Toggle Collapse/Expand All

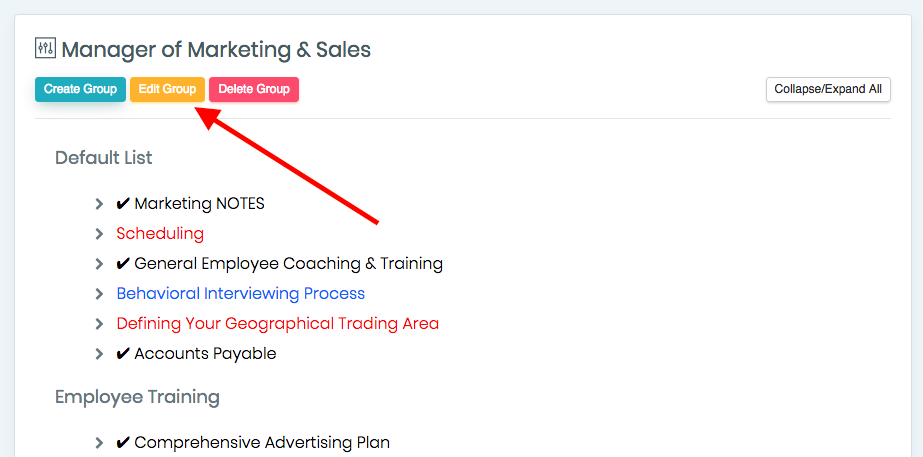[828, 90]
